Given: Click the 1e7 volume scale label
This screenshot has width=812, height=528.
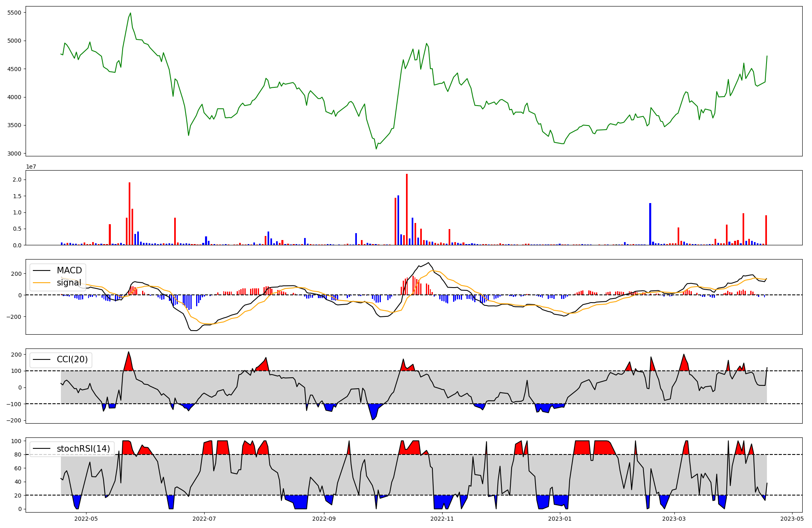Looking at the screenshot, I should (x=31, y=167).
